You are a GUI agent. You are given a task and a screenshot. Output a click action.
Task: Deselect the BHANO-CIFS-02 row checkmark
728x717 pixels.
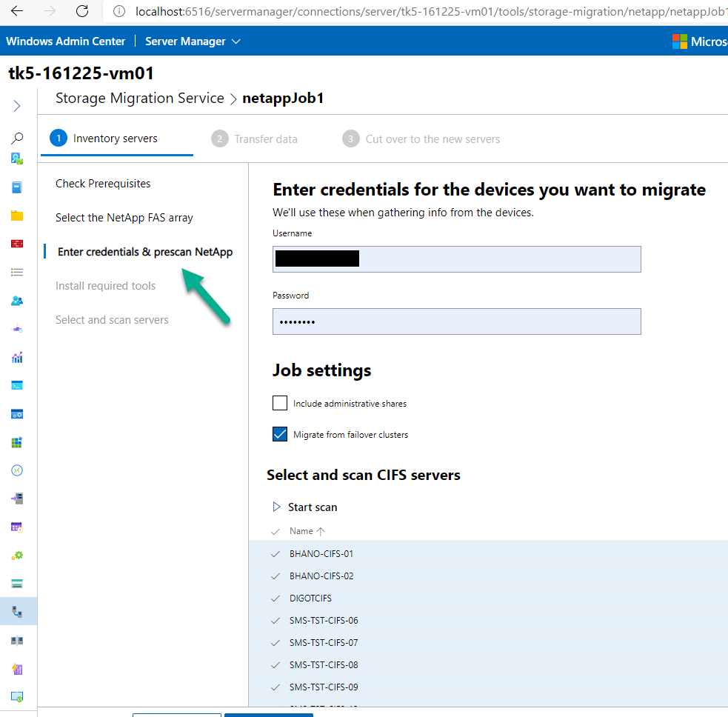pos(275,576)
